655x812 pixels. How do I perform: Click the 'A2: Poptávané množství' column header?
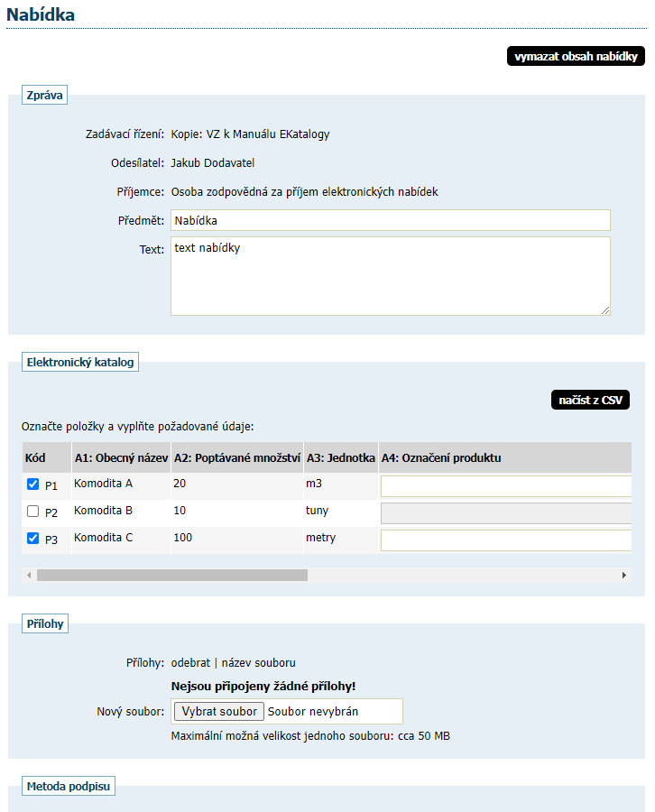(236, 457)
